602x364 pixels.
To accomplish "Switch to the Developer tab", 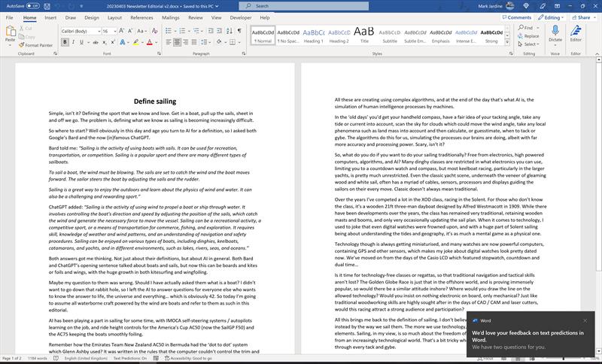I will (x=241, y=17).
